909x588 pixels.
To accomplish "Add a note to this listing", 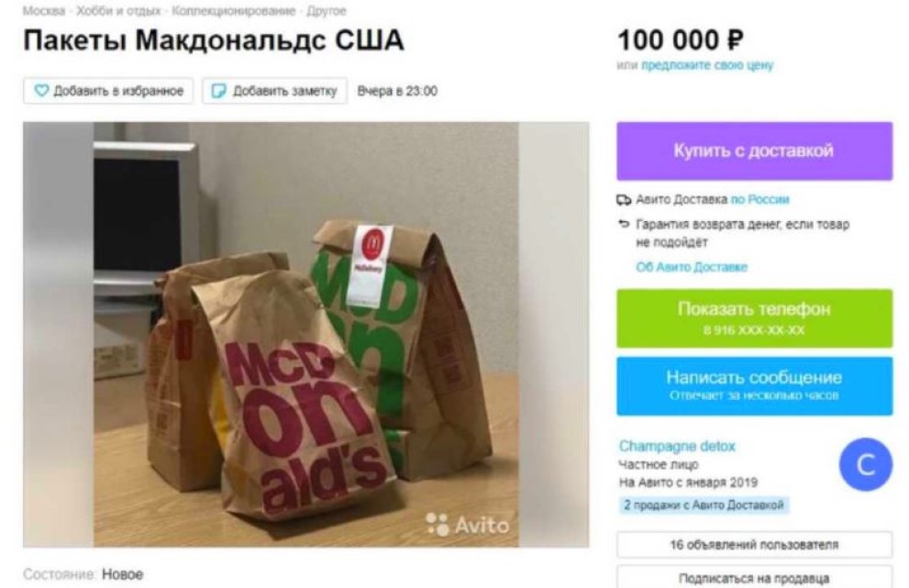I will 275,91.
